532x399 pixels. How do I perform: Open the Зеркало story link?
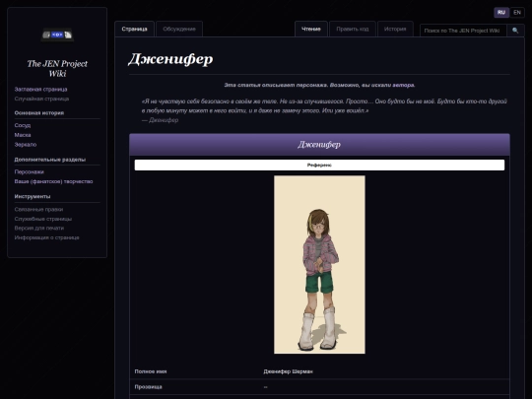(x=26, y=144)
